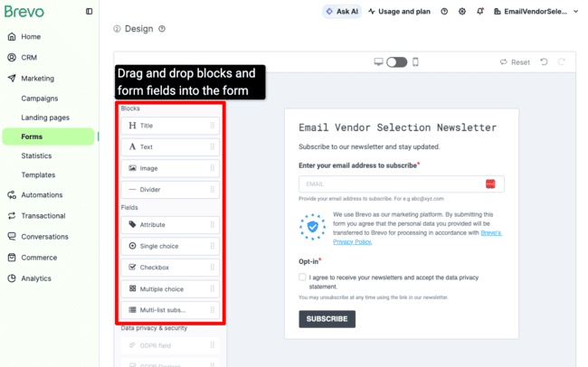Click the 'Subscribe to our newsletter' description text
Screen dimensions: 588x367
[x=369, y=146]
